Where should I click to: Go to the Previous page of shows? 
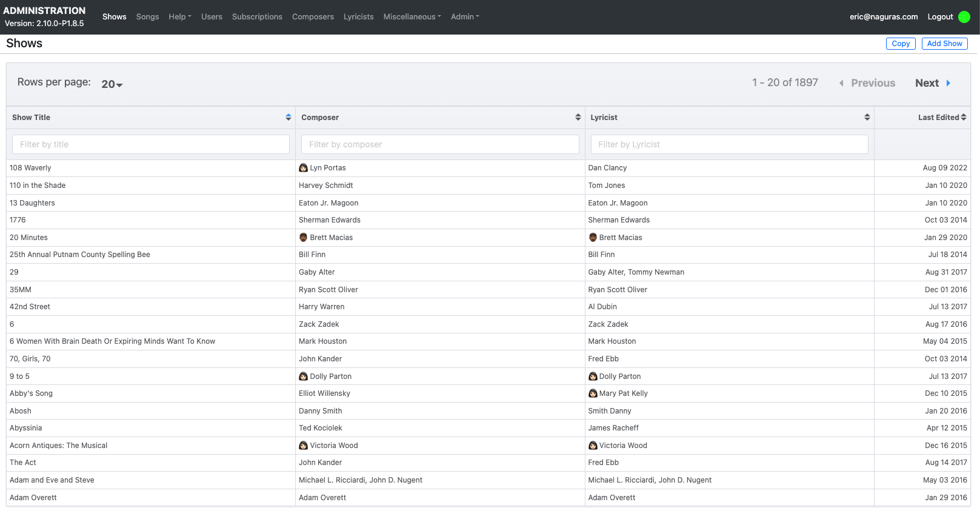867,83
